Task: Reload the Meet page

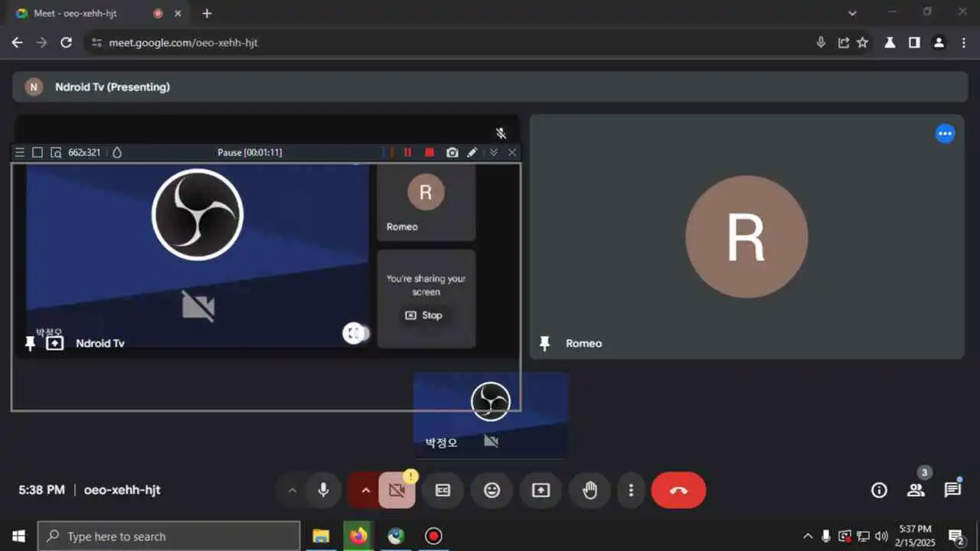Action: 67,43
